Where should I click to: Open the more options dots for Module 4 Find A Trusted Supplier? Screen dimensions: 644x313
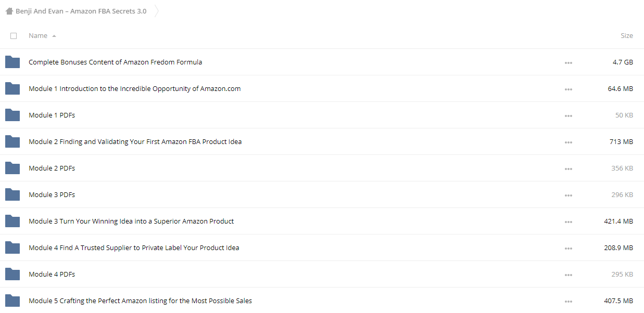pos(568,249)
